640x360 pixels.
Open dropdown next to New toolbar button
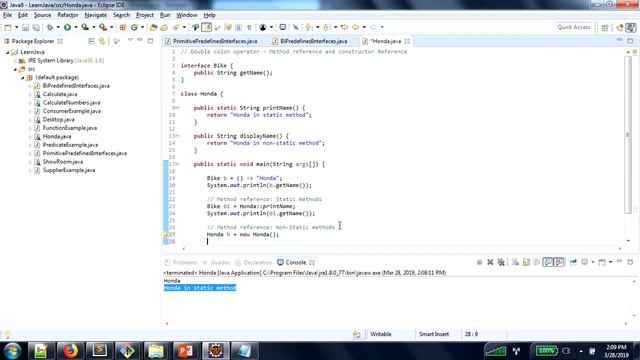pos(16,27)
